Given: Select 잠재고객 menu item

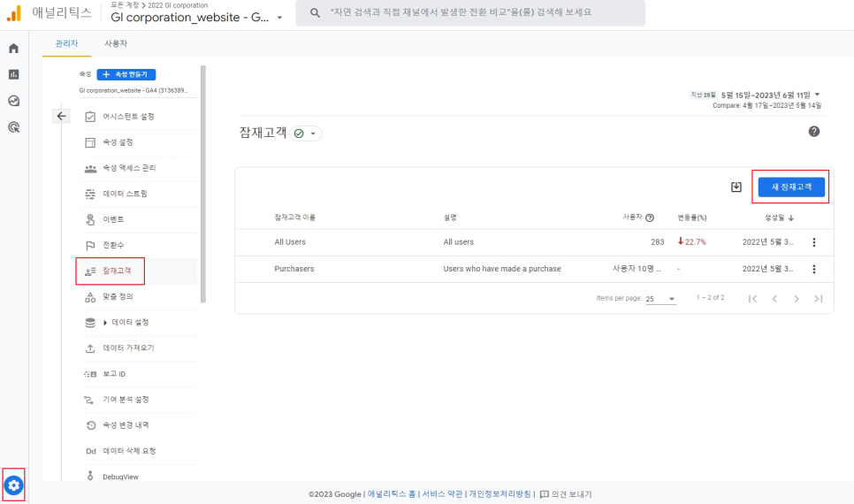Looking at the screenshot, I should [139, 271].
